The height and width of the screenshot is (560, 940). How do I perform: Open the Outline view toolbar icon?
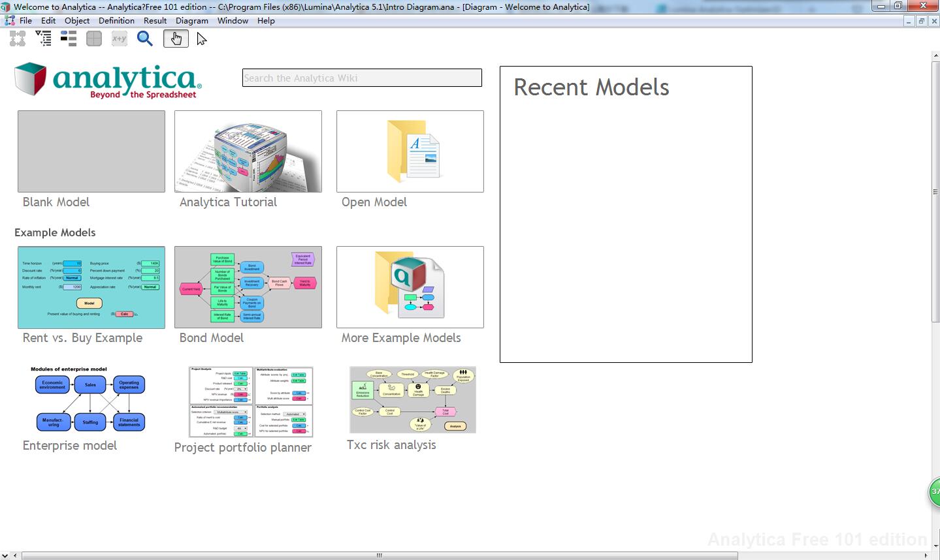pyautogui.click(x=43, y=39)
